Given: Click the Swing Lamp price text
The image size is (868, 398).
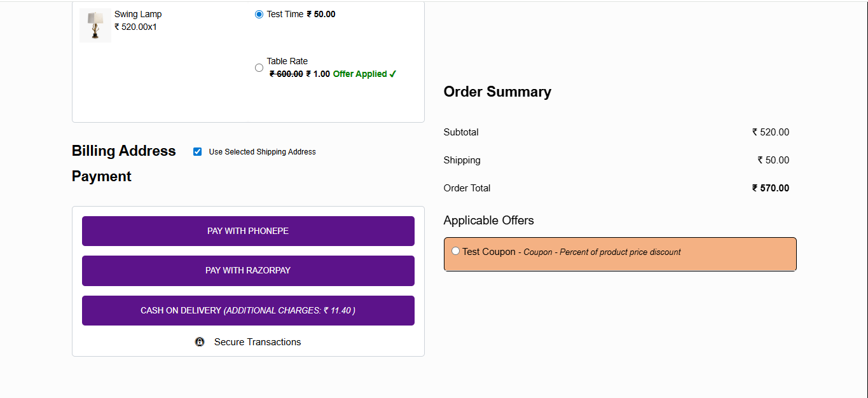Looking at the screenshot, I should click(x=135, y=27).
